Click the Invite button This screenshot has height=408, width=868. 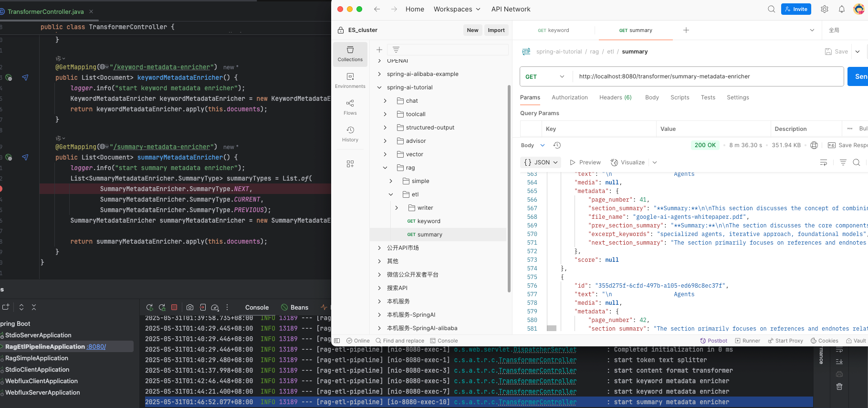(796, 9)
